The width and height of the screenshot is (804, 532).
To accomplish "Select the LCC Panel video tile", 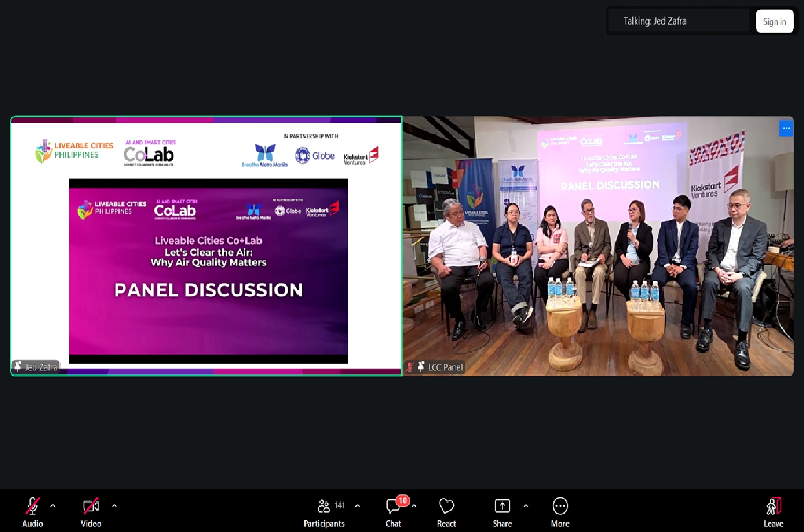I will (x=598, y=246).
